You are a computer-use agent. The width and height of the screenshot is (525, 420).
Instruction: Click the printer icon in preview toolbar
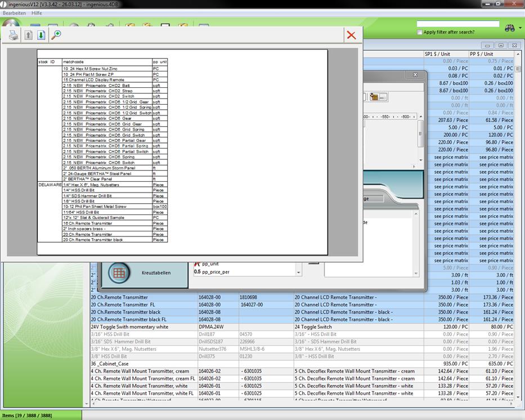[x=13, y=35]
